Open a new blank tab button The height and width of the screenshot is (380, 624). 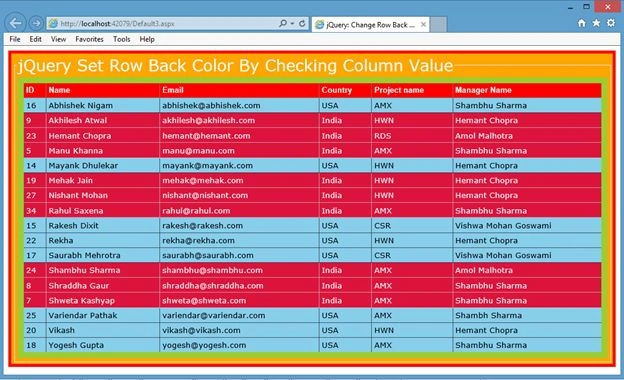point(439,25)
